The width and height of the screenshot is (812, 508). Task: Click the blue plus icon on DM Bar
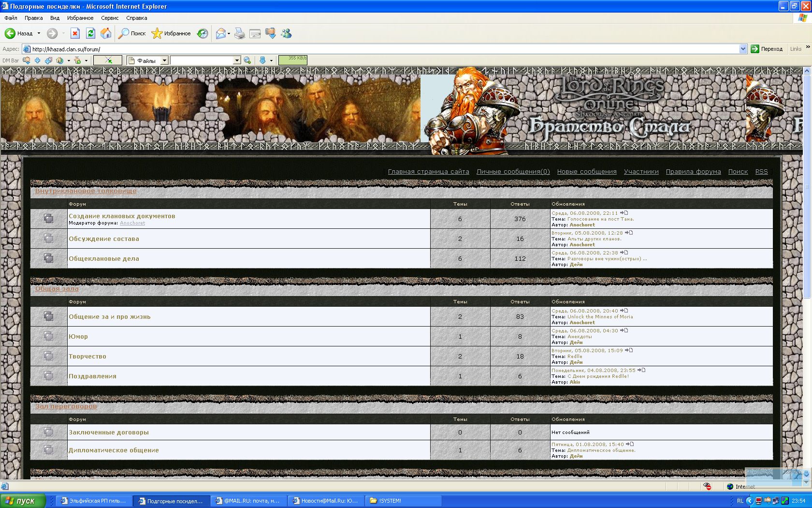37,60
